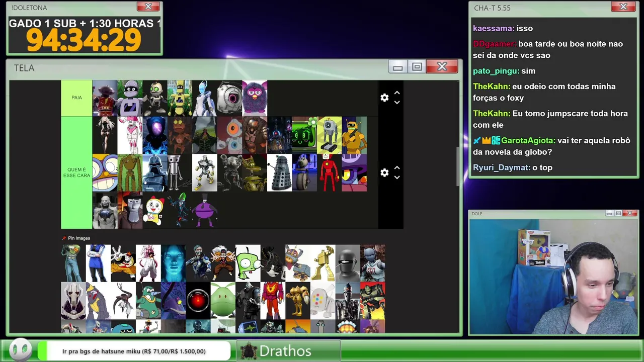Pick the Portal core sphere in PAIA tier
This screenshot has height=362, width=644.
(229, 98)
